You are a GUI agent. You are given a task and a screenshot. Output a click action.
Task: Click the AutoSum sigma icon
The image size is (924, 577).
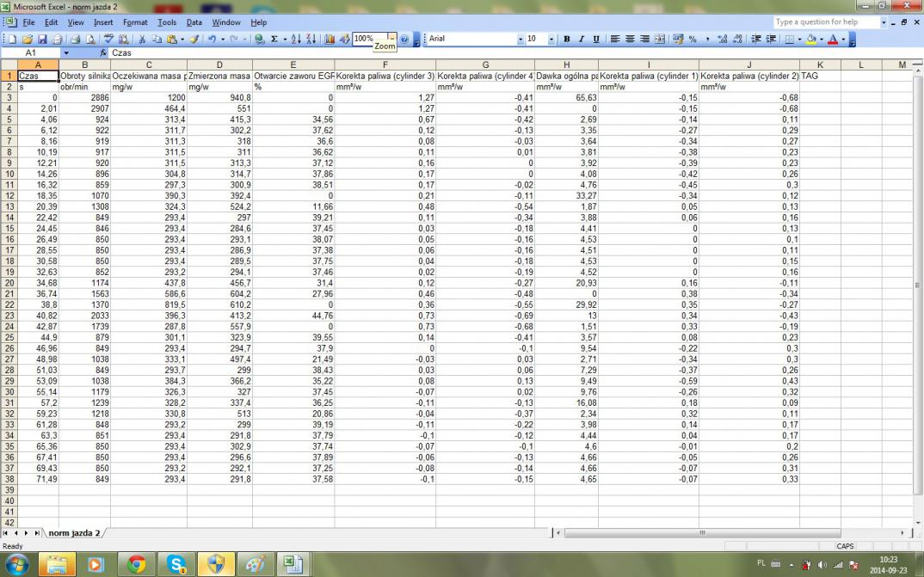click(x=274, y=40)
